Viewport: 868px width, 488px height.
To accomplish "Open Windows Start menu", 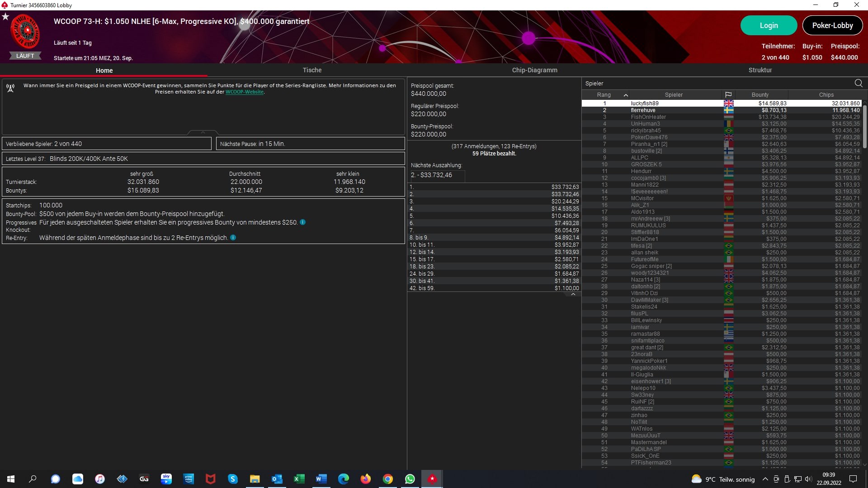I will (x=11, y=479).
